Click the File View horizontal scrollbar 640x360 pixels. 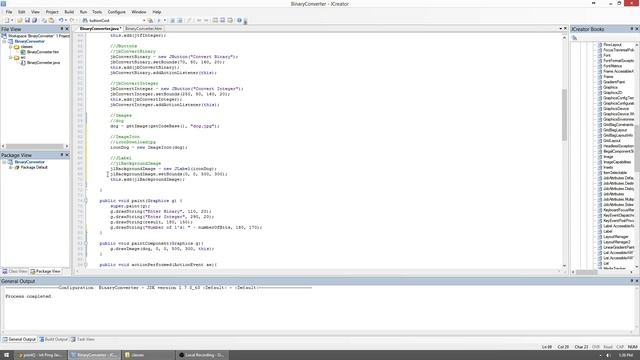click(35, 146)
